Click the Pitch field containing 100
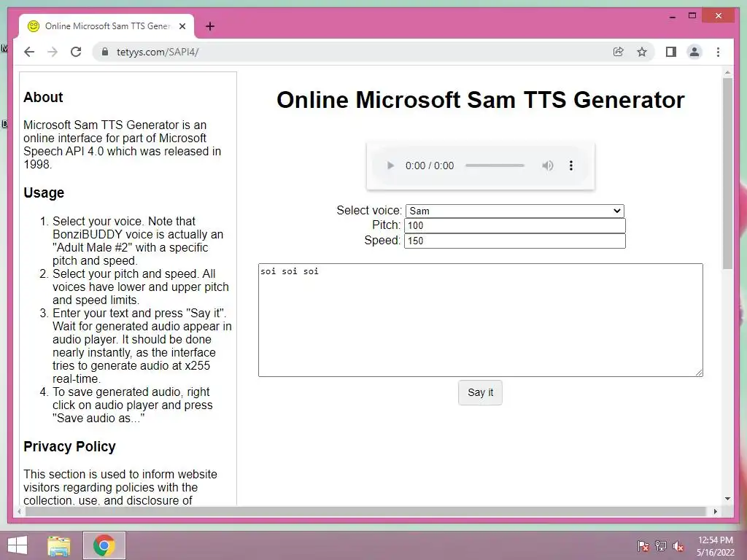 tap(514, 226)
